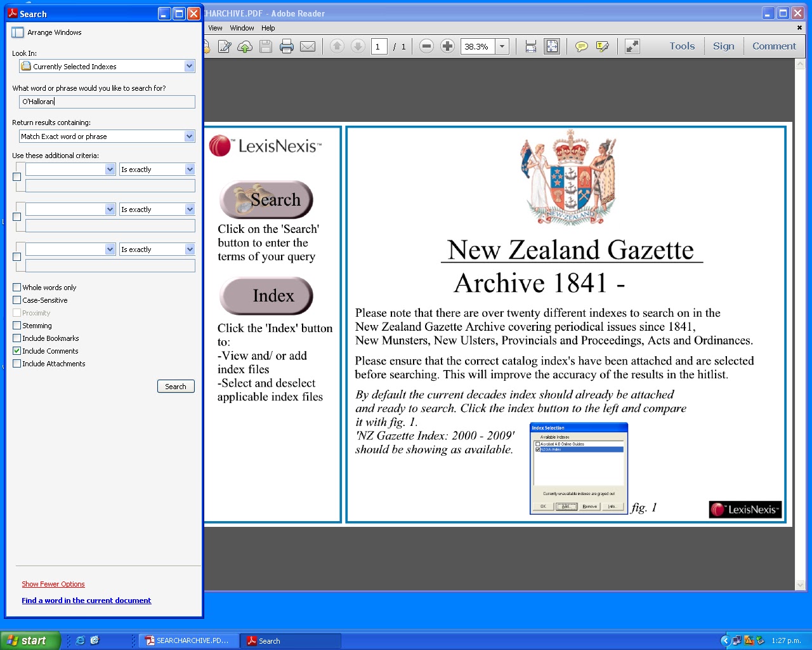
Task: Click the Save file icon
Action: [266, 46]
